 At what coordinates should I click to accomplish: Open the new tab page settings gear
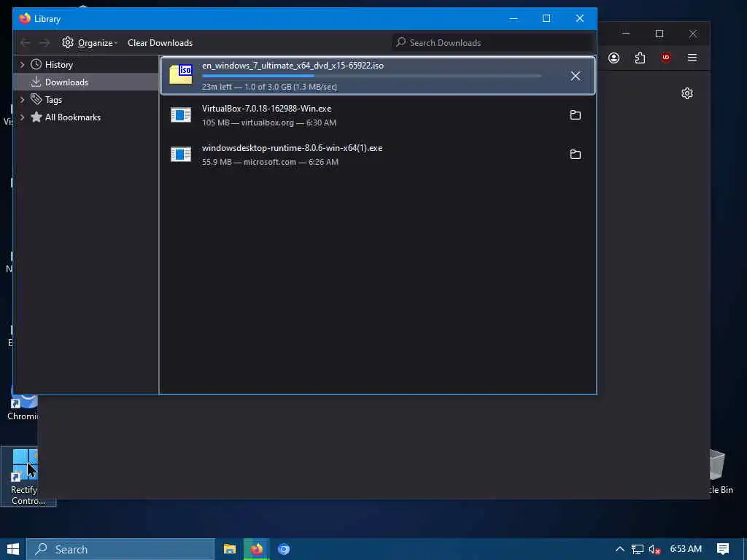tap(687, 93)
